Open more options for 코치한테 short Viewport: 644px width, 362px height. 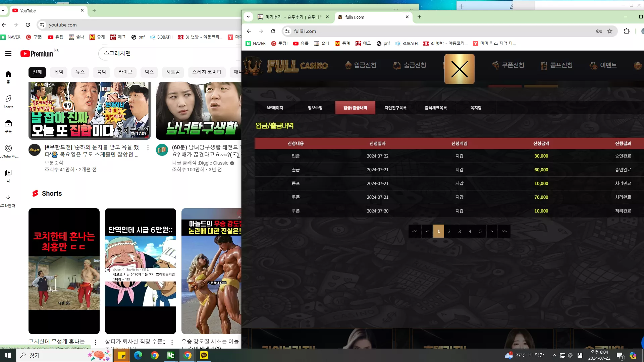(x=96, y=342)
